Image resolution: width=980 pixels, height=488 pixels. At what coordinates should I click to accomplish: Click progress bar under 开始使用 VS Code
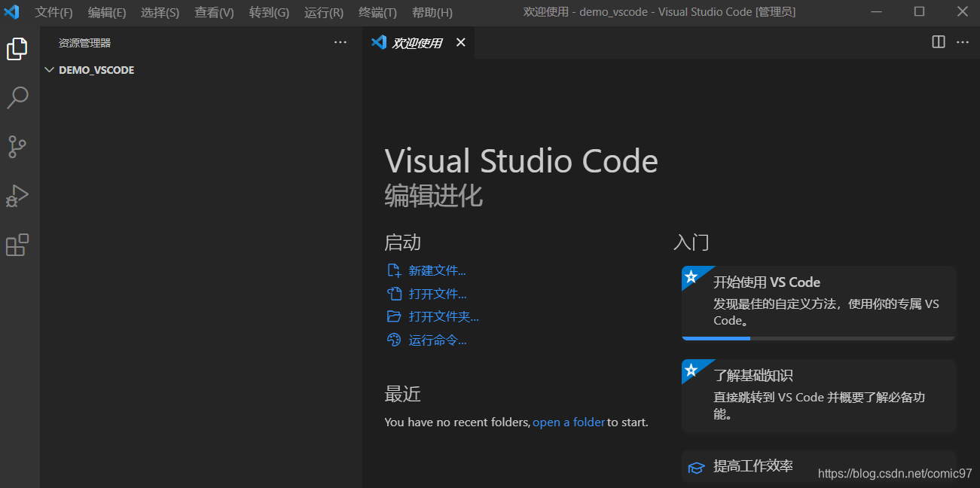click(819, 338)
